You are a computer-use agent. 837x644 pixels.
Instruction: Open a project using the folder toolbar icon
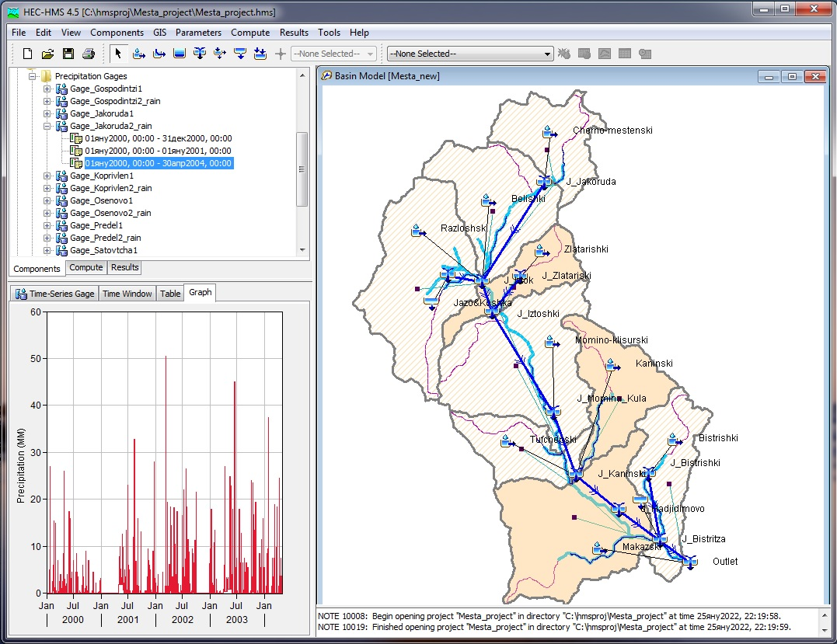[47, 54]
